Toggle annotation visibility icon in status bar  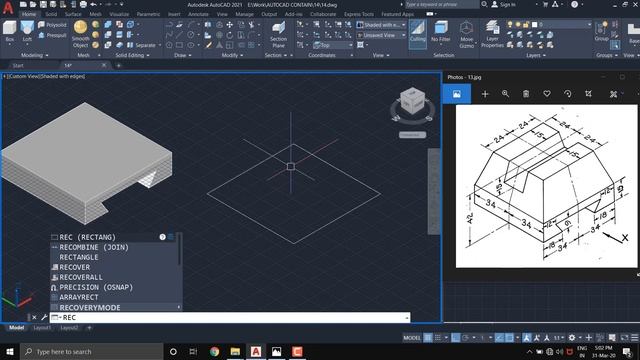[527, 338]
